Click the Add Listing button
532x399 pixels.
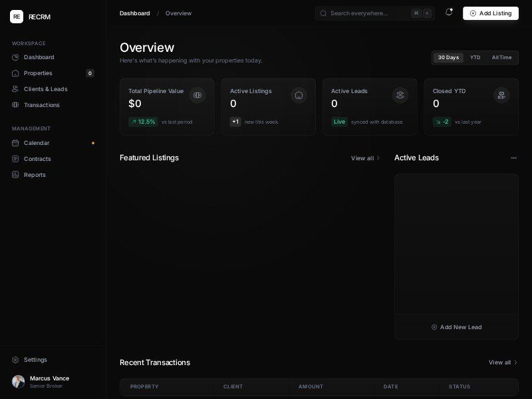point(490,13)
